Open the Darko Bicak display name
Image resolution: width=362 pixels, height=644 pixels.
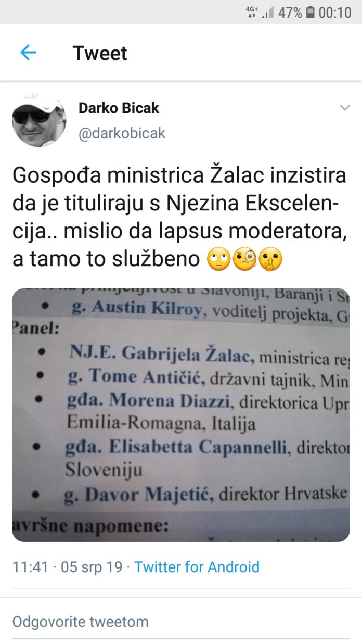click(119, 108)
